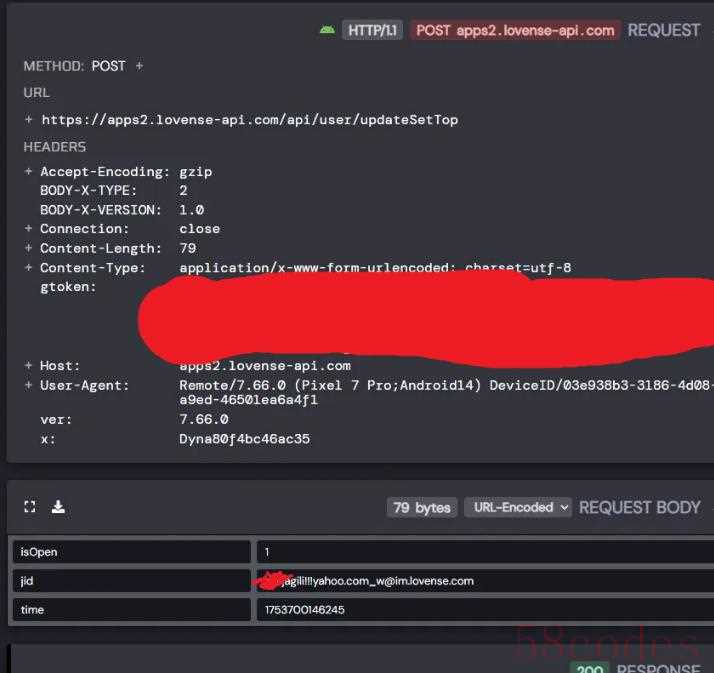Click the time parameter name cell
714x673 pixels.
pyautogui.click(x=132, y=610)
